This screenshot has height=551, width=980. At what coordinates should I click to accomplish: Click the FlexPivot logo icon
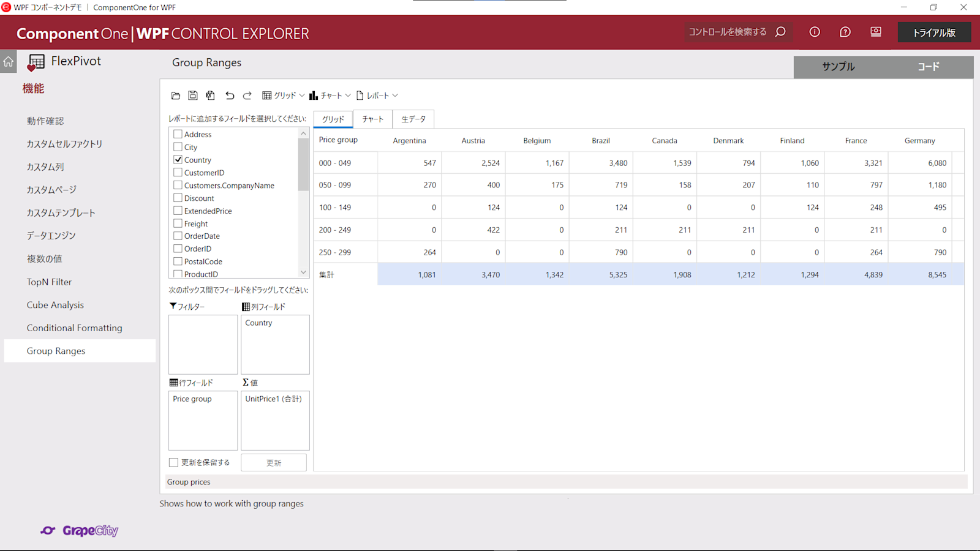click(x=36, y=62)
